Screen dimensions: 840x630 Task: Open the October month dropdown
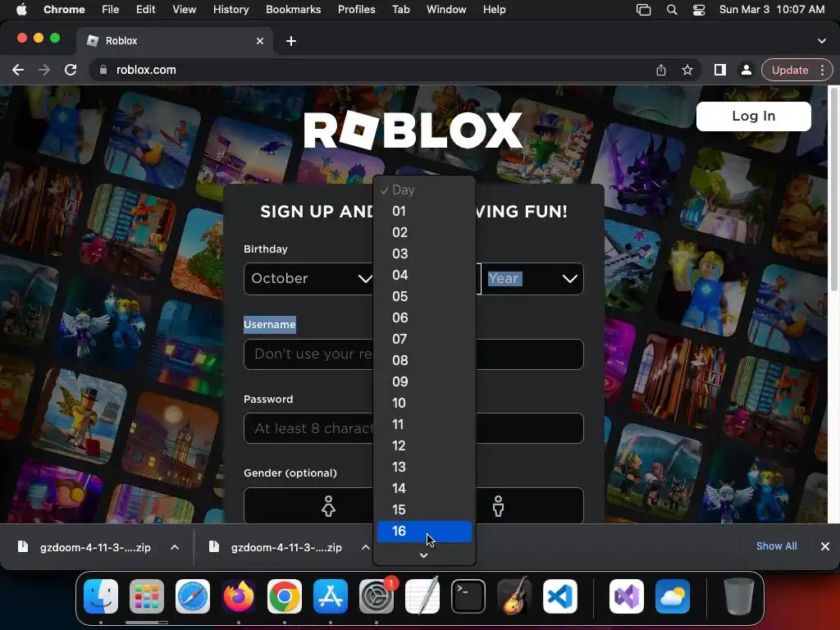coord(309,279)
